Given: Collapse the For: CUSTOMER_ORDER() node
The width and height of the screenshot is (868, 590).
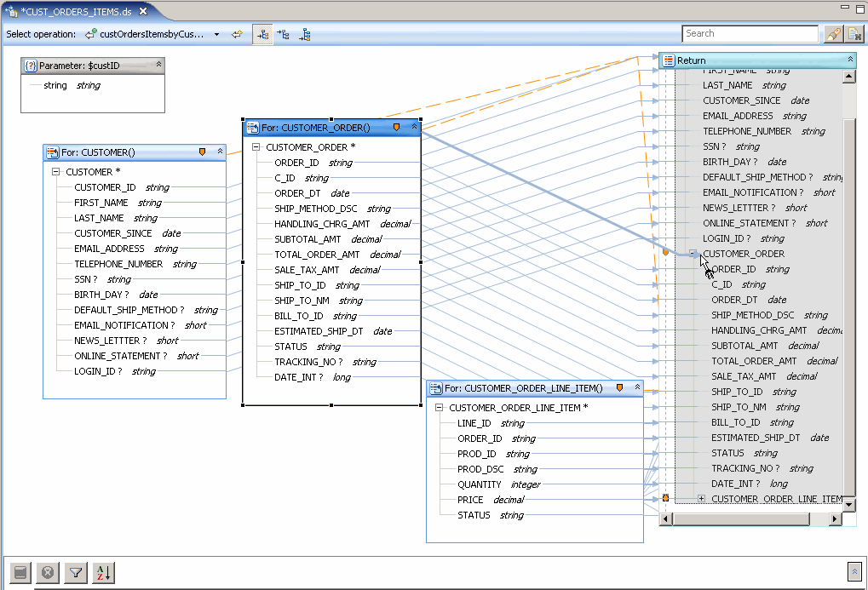Looking at the screenshot, I should point(415,127).
